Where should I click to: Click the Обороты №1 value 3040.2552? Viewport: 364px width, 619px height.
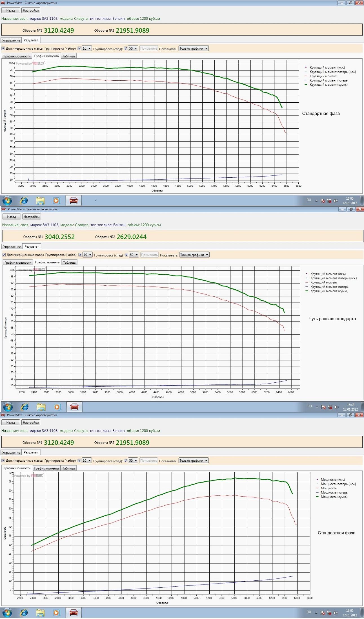tap(60, 237)
